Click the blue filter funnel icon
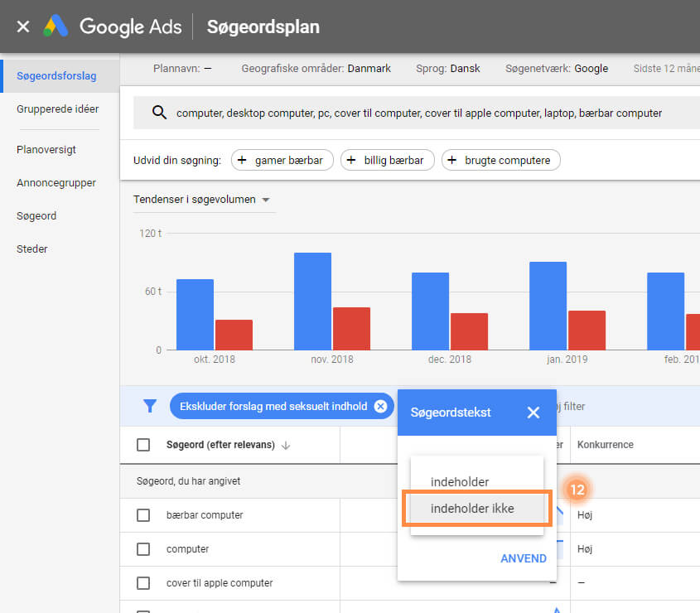700x613 pixels. coord(150,406)
